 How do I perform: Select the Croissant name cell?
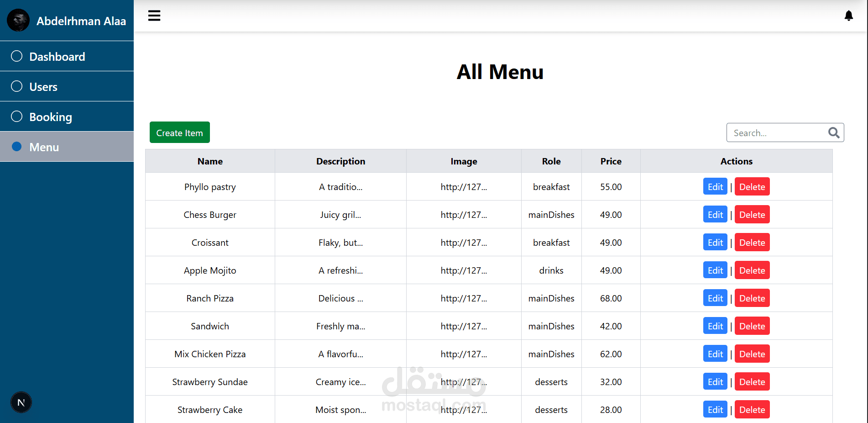(210, 242)
